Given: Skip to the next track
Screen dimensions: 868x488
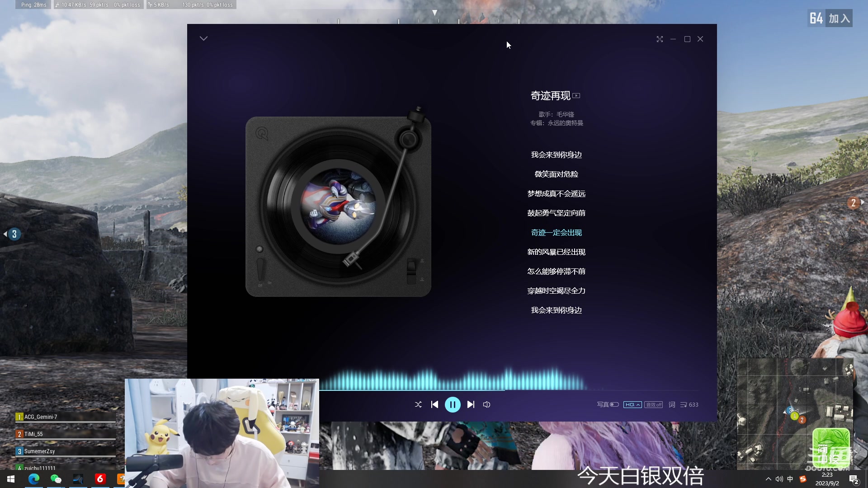Looking at the screenshot, I should (x=471, y=404).
